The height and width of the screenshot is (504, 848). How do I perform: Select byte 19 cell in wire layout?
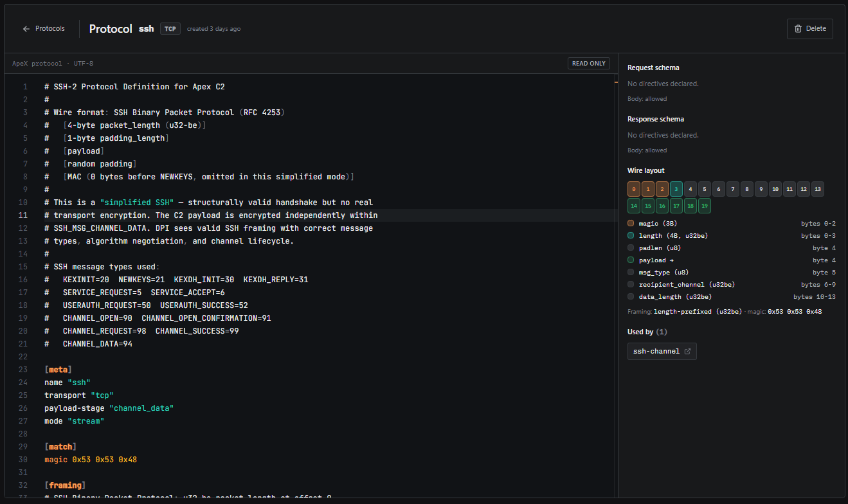tap(705, 206)
